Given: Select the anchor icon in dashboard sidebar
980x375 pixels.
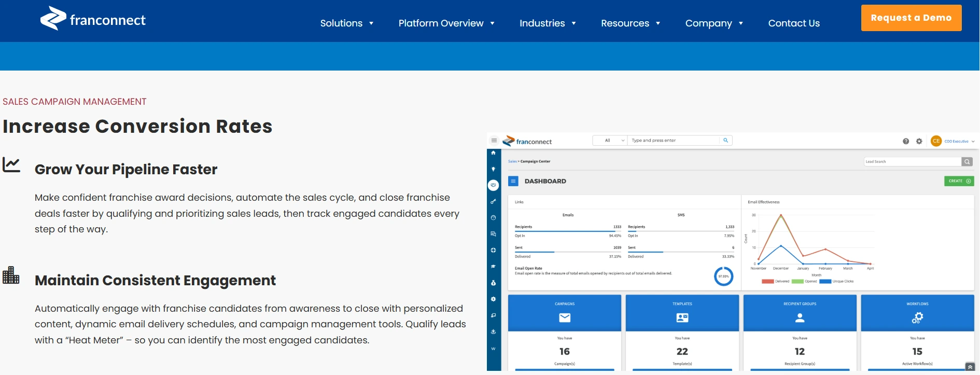Looking at the screenshot, I should pos(493,332).
